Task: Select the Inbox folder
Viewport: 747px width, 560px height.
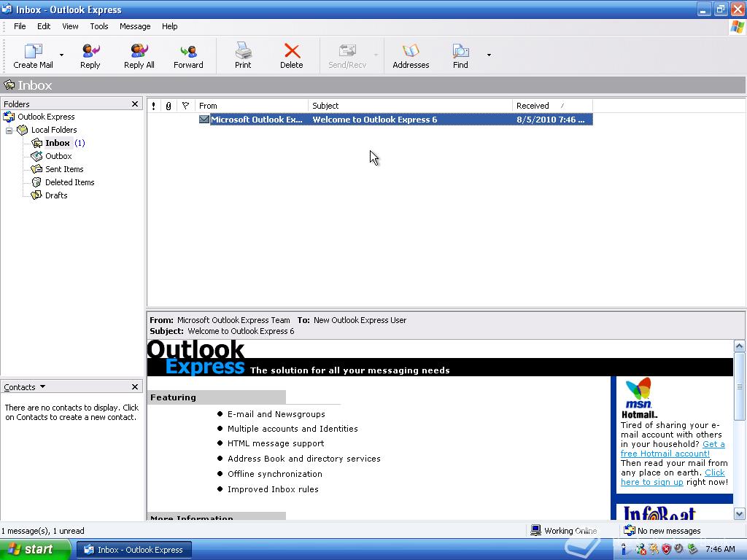Action: point(58,143)
